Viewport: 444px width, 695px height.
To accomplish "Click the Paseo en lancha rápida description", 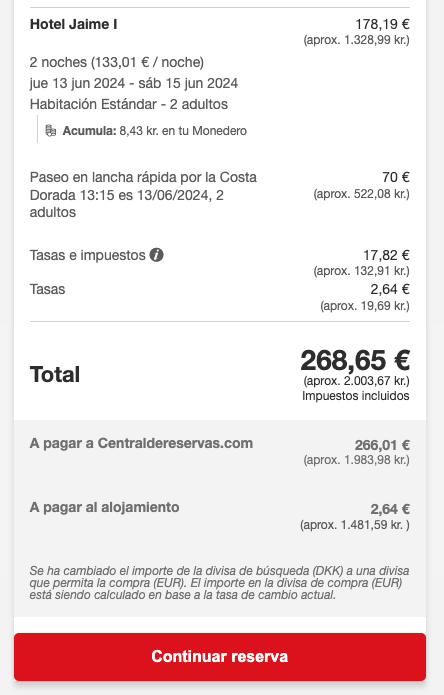I will pos(143,195).
